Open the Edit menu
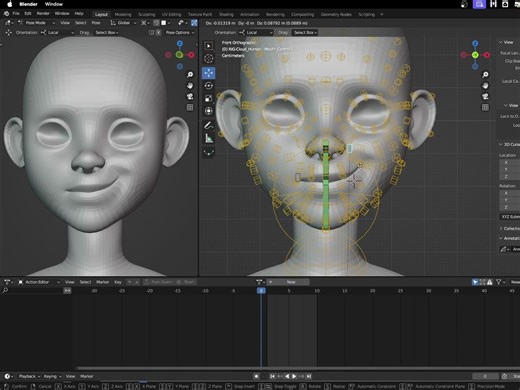Image resolution: width=520 pixels, height=390 pixels. (28, 14)
